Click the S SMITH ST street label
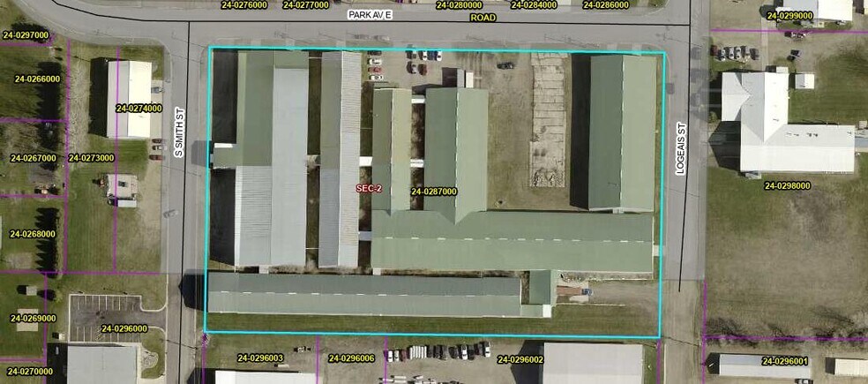Screen dimensions: 868x384 pos(178,139)
